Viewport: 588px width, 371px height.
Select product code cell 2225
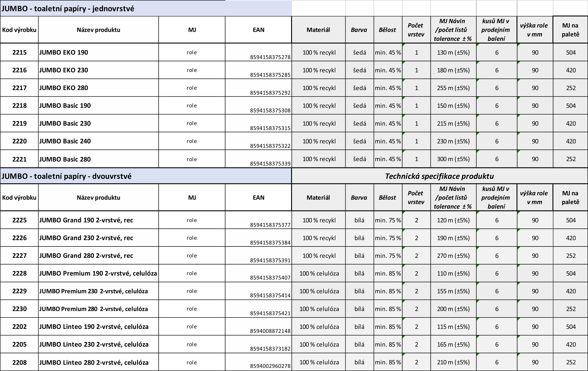coord(20,220)
